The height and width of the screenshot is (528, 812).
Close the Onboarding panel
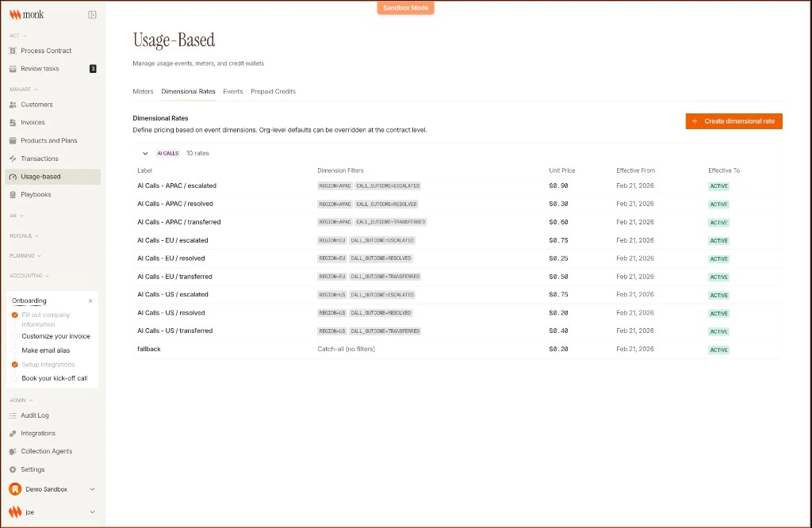(x=90, y=300)
